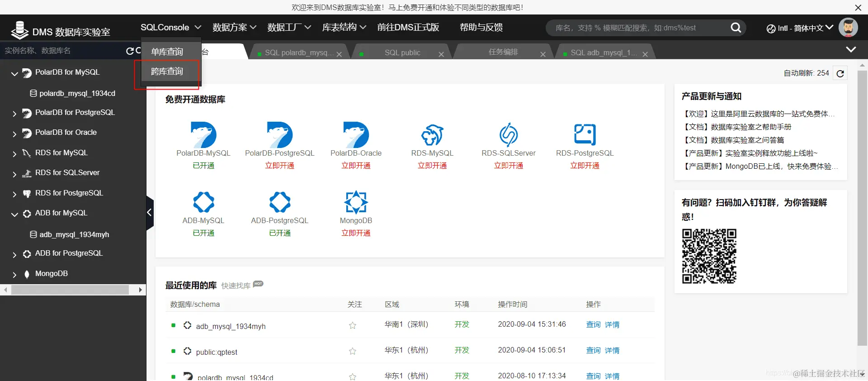Click 立即开通 under MongoDB
The height and width of the screenshot is (381, 868).
coord(356,233)
